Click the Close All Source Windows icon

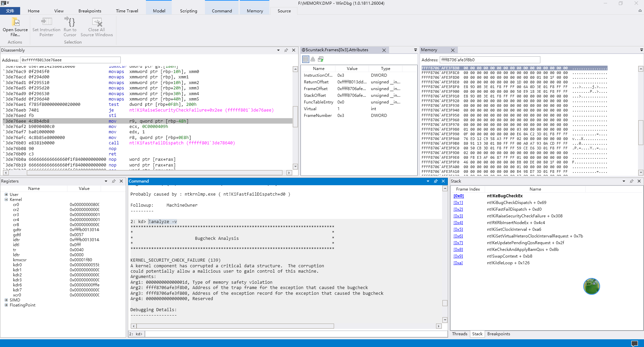pyautogui.click(x=97, y=22)
